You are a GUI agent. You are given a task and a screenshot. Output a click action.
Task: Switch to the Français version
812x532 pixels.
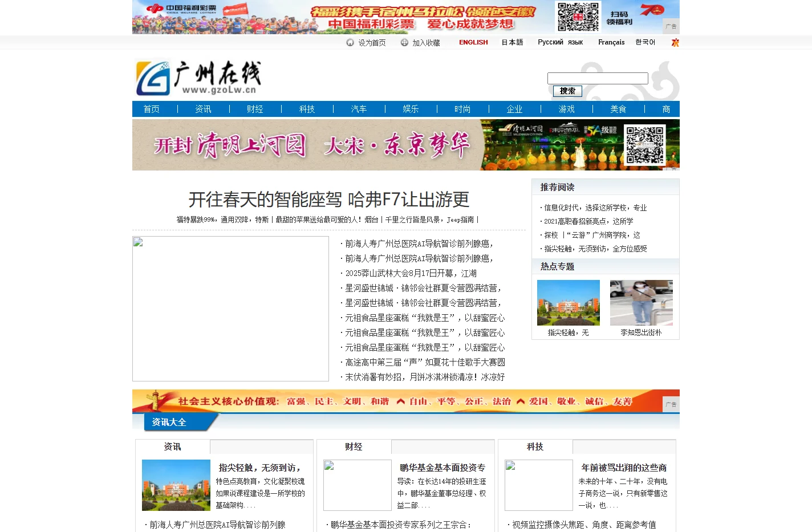click(x=611, y=42)
